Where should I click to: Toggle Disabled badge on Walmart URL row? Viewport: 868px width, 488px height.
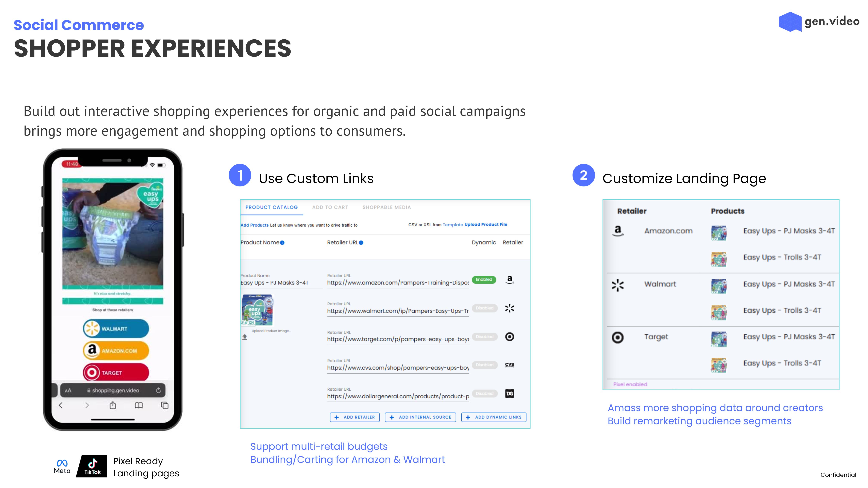pos(485,308)
